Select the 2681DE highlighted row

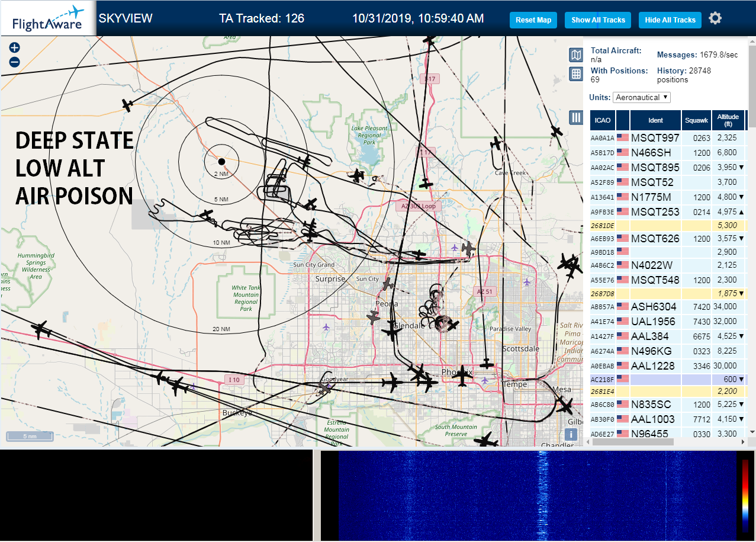tap(668, 225)
